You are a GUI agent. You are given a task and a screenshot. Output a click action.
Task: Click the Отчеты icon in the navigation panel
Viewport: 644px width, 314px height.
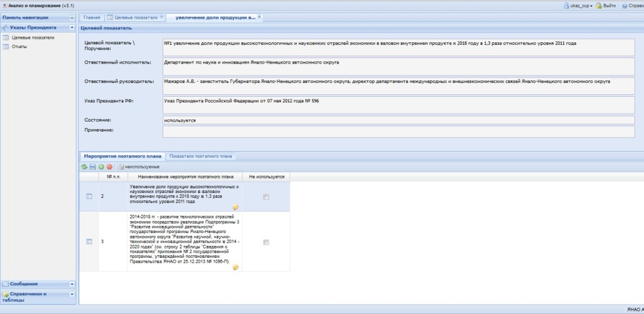pyautogui.click(x=6, y=47)
